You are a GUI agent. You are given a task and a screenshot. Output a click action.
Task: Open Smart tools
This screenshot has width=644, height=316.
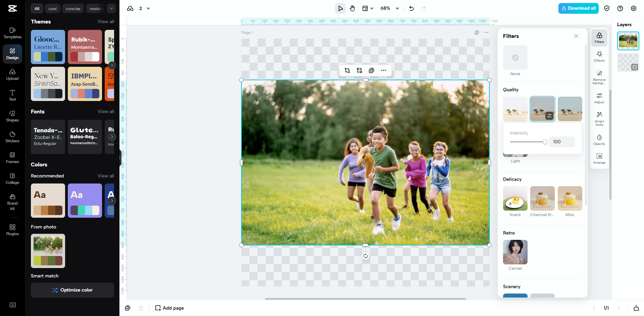tap(599, 118)
